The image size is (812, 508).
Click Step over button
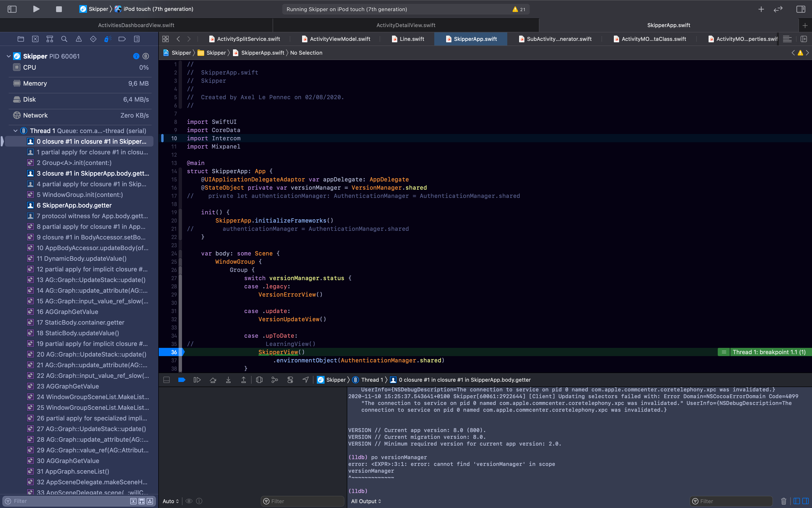(x=213, y=380)
